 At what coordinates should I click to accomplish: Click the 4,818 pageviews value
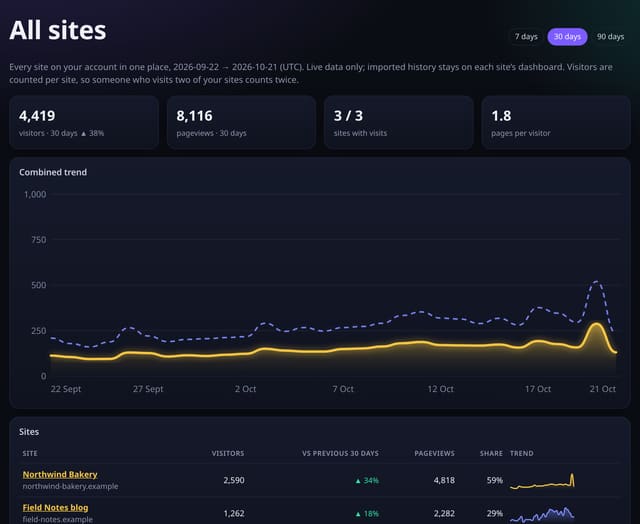(x=444, y=480)
